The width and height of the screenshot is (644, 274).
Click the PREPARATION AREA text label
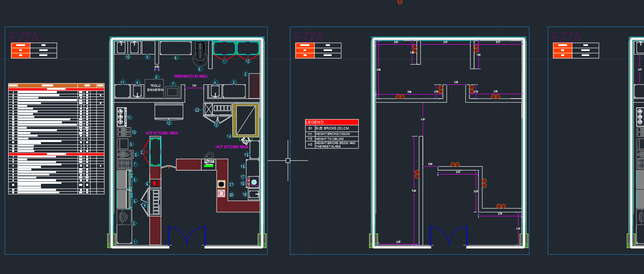click(191, 76)
